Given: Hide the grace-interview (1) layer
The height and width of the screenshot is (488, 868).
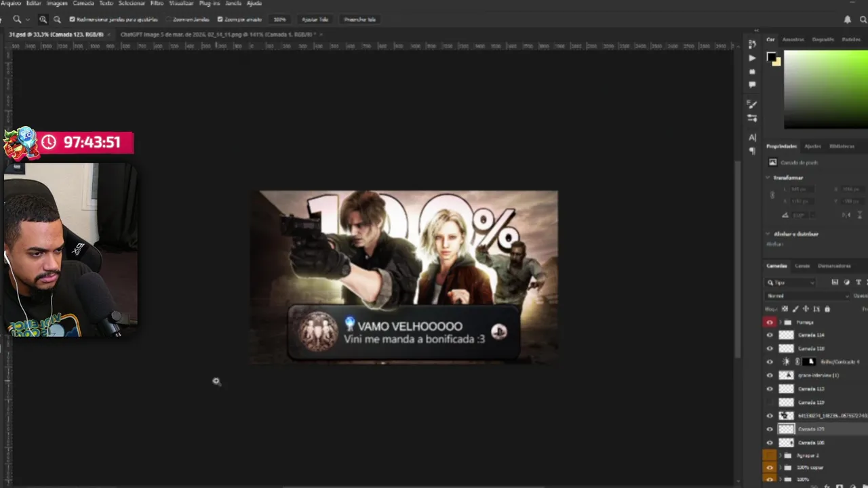Looking at the screenshot, I should (769, 375).
